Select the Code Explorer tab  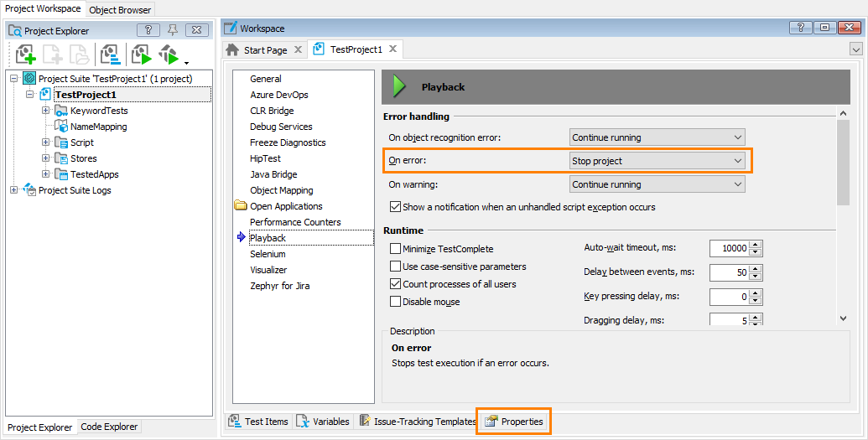(109, 427)
